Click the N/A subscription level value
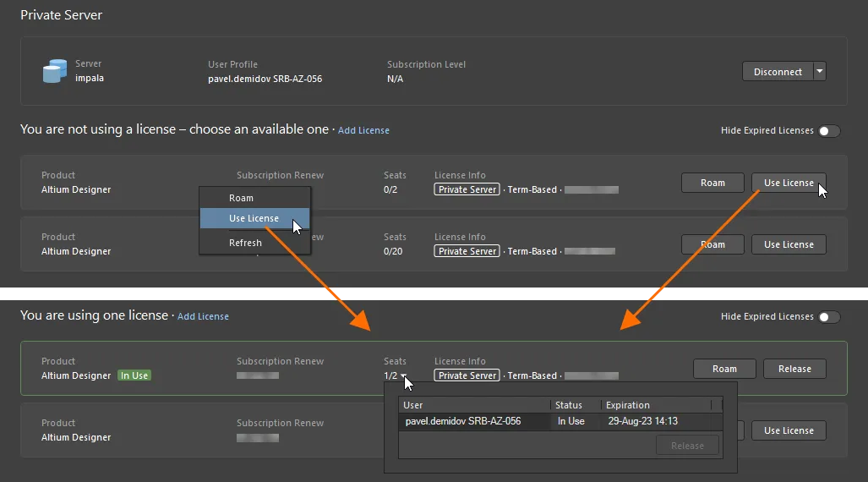The width and height of the screenshot is (868, 482). 396,79
